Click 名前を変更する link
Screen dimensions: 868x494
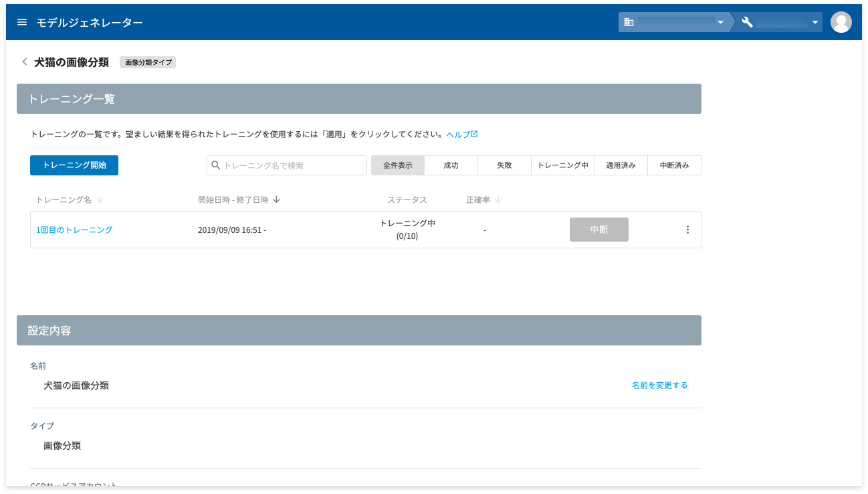[x=660, y=385]
